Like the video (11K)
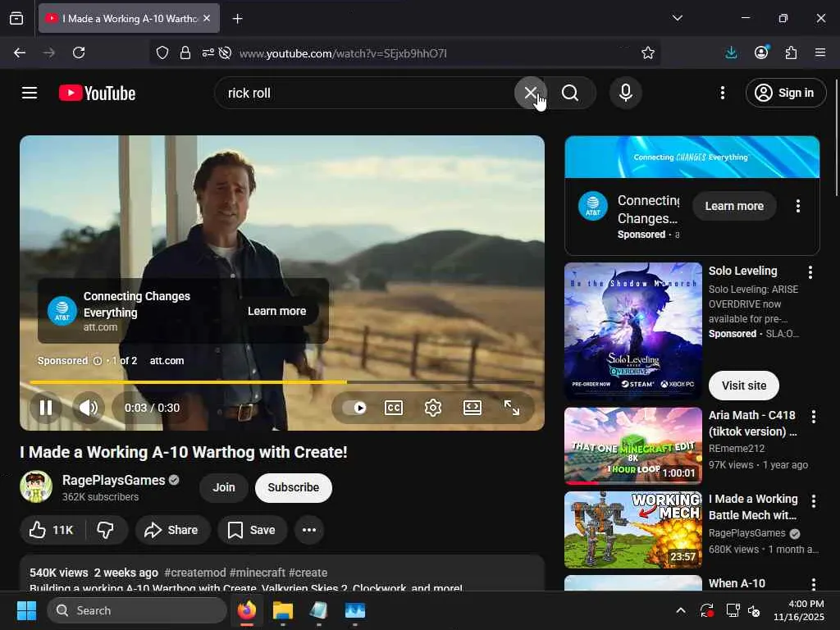 point(52,530)
